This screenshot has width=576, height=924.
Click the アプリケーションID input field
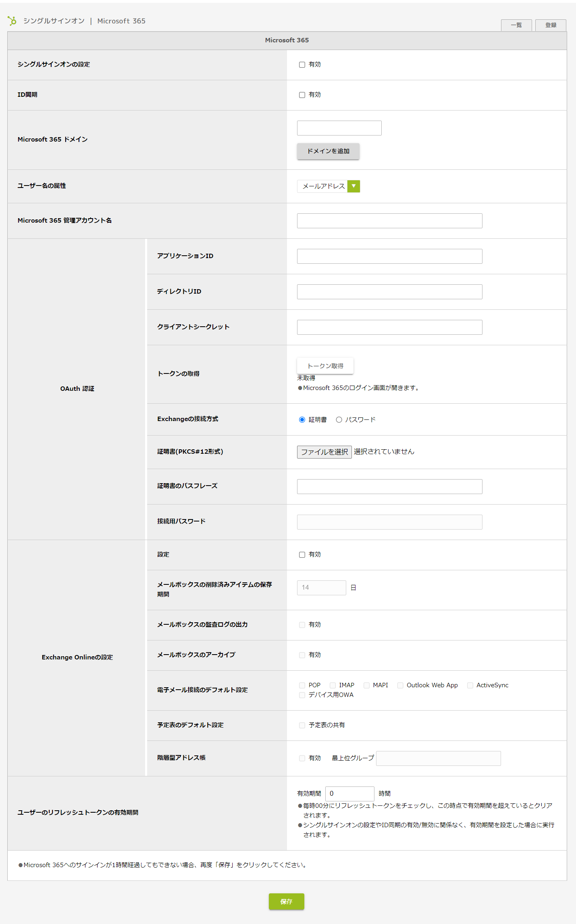tap(389, 257)
